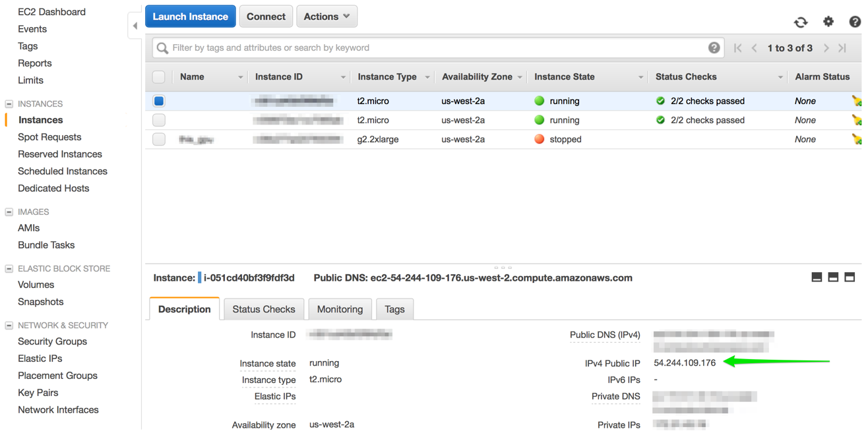Open Status Checks column dropdown arrow
This screenshot has height=431, width=868.
pos(780,78)
